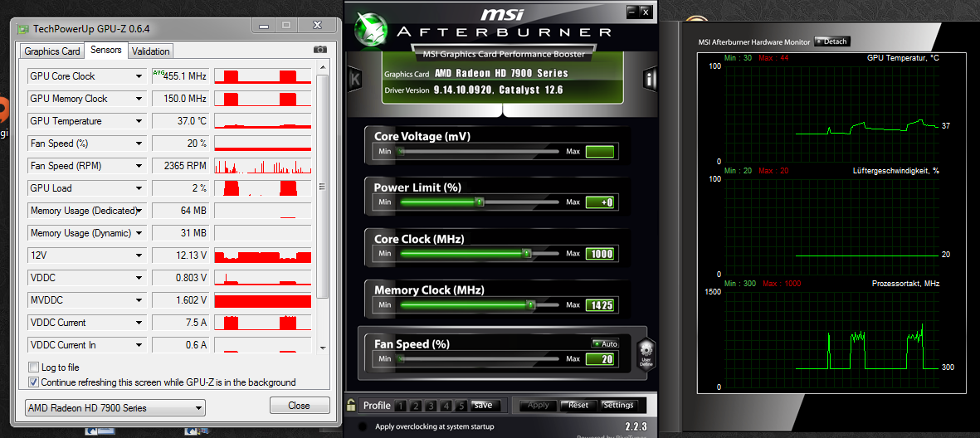
Task: Click the GPU-Z screenshot camera icon
Action: point(320,50)
